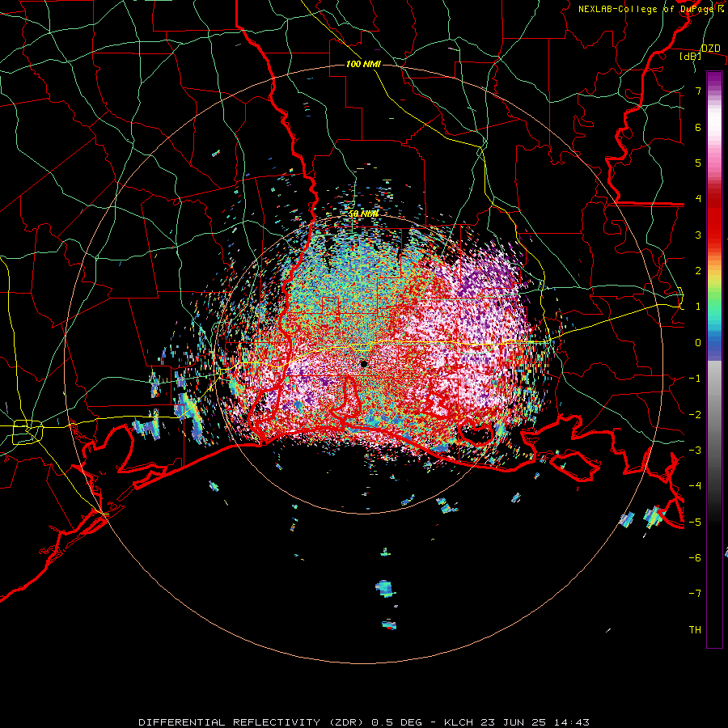Click the -6 value on the scale
This screenshot has height=728, width=728.
pos(695,558)
